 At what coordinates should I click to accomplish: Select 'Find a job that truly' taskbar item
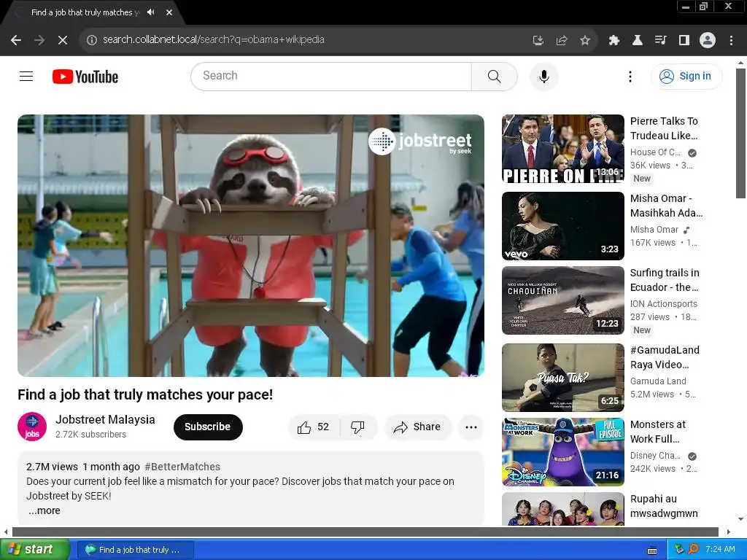(x=135, y=550)
